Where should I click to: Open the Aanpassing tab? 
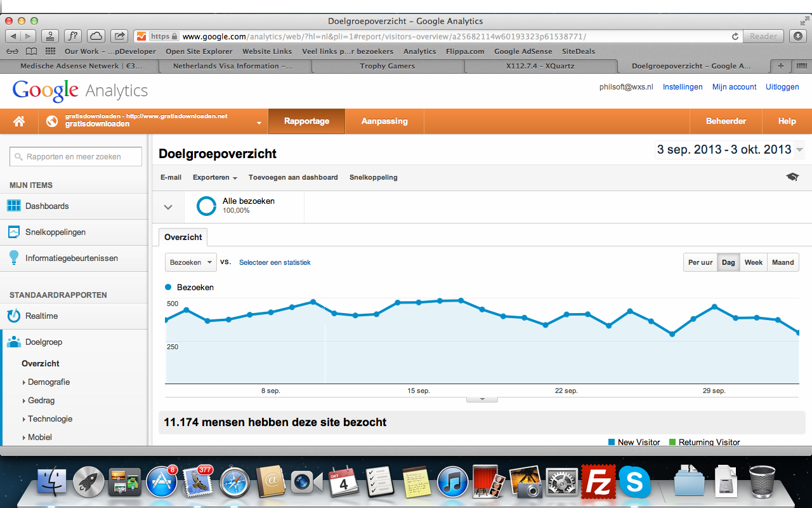click(x=384, y=121)
